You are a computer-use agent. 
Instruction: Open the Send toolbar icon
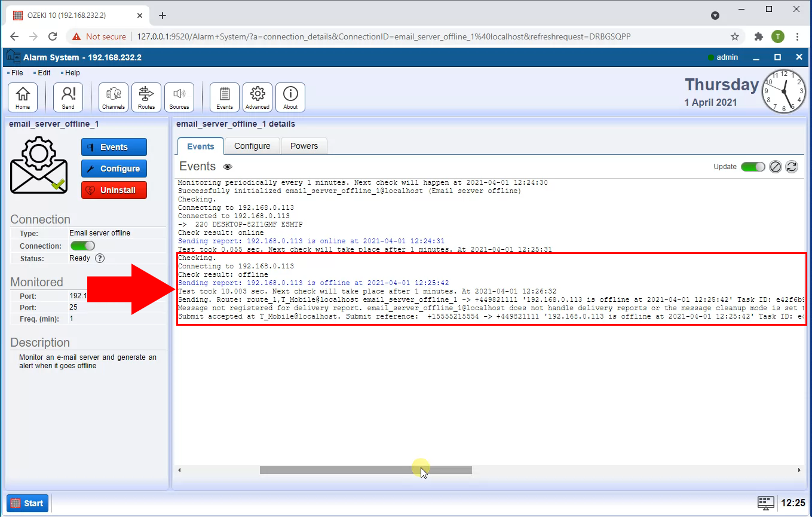point(68,97)
